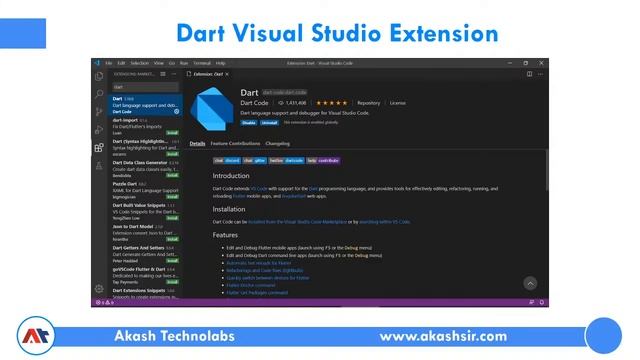
Task: Click inside the extensions search box containing dart
Action: pos(145,87)
